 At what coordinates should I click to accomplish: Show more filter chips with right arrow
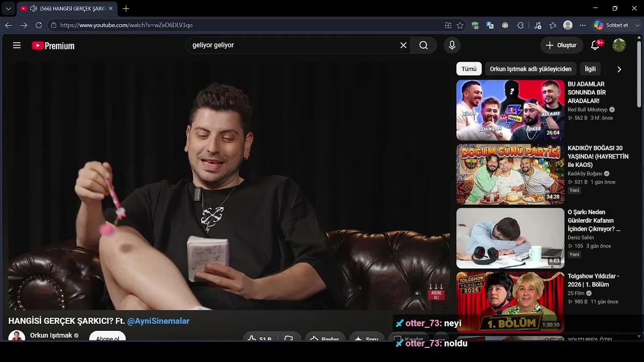point(619,69)
